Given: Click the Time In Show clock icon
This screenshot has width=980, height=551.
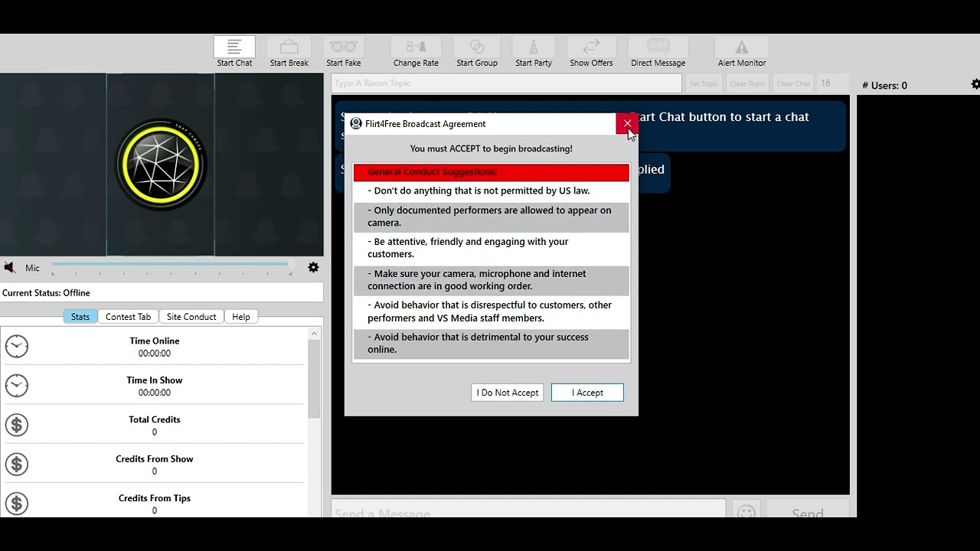Looking at the screenshot, I should pyautogui.click(x=17, y=386).
